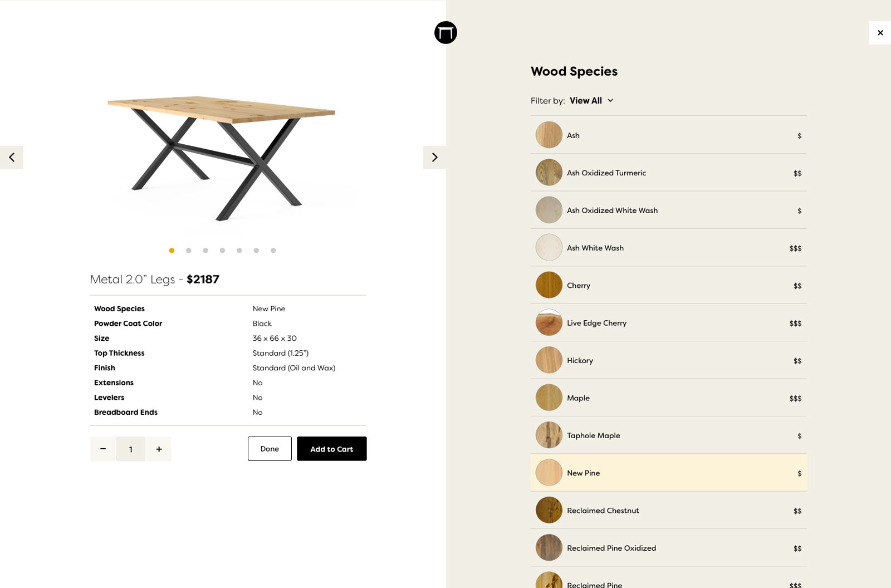This screenshot has height=588, width=891.
Task: Jump to the third carousel image dot
Action: click(x=205, y=251)
